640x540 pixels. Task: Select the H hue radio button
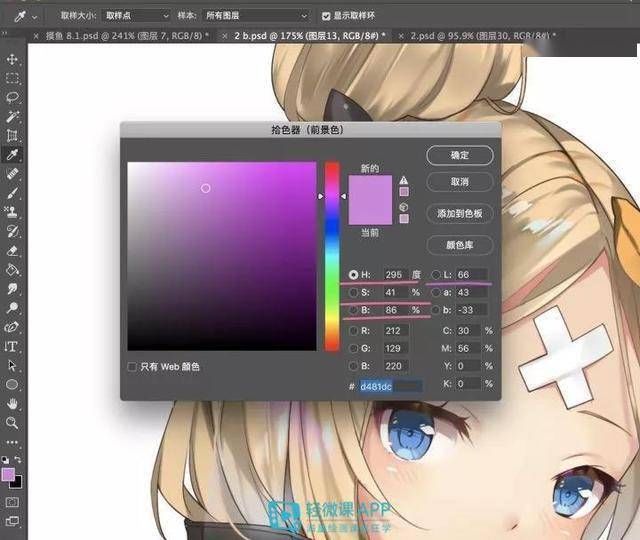(x=353, y=275)
